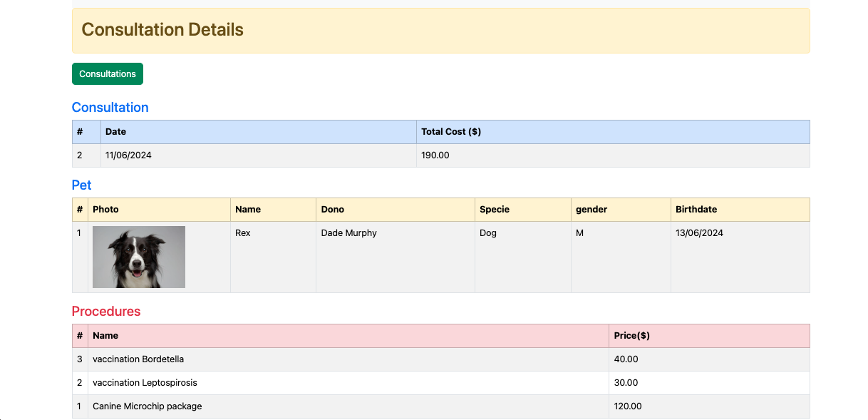Click the Procedures section heading
The width and height of the screenshot is (868, 420).
[106, 312]
